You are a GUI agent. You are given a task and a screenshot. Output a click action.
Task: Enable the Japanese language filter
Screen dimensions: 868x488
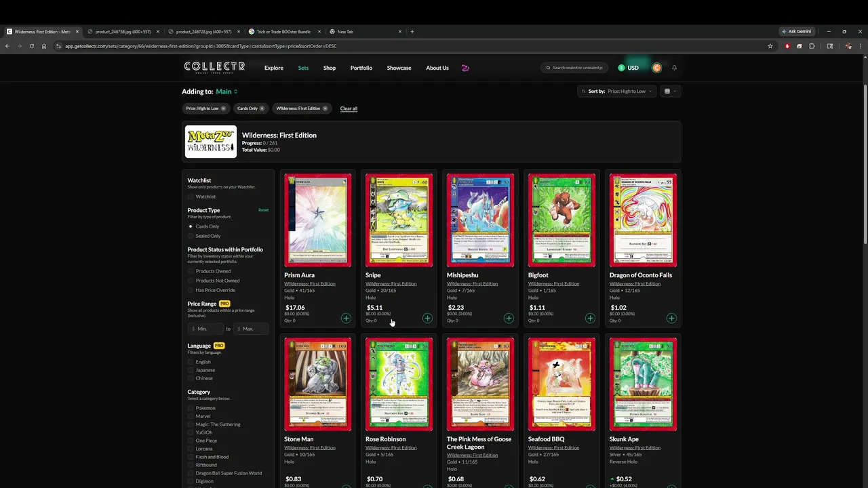[x=191, y=370]
